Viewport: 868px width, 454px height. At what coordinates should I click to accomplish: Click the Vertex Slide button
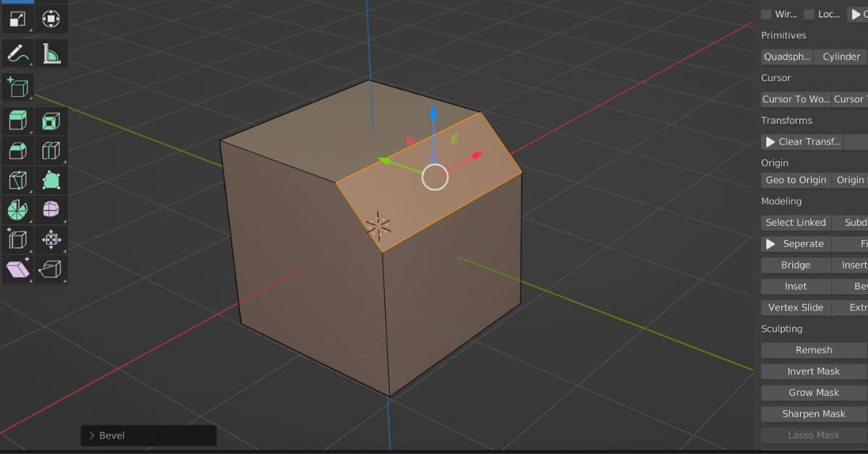pos(796,307)
